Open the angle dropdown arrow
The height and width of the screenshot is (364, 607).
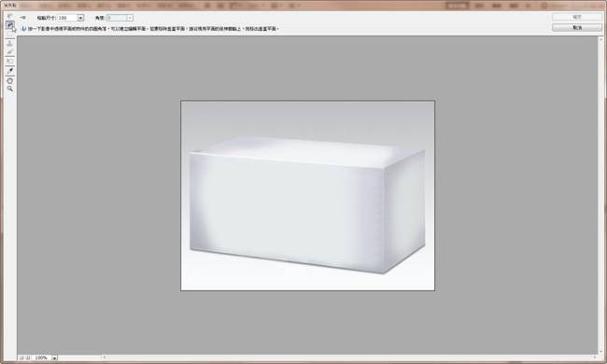coord(130,18)
